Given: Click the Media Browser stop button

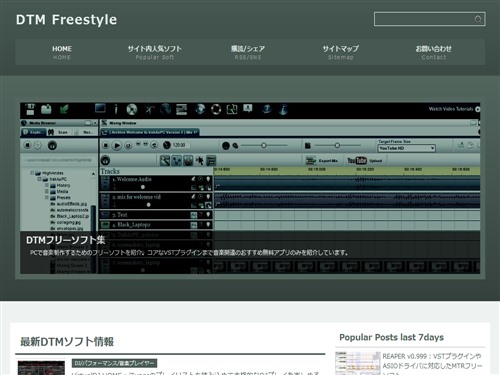Looking at the screenshot, I should [28, 145].
